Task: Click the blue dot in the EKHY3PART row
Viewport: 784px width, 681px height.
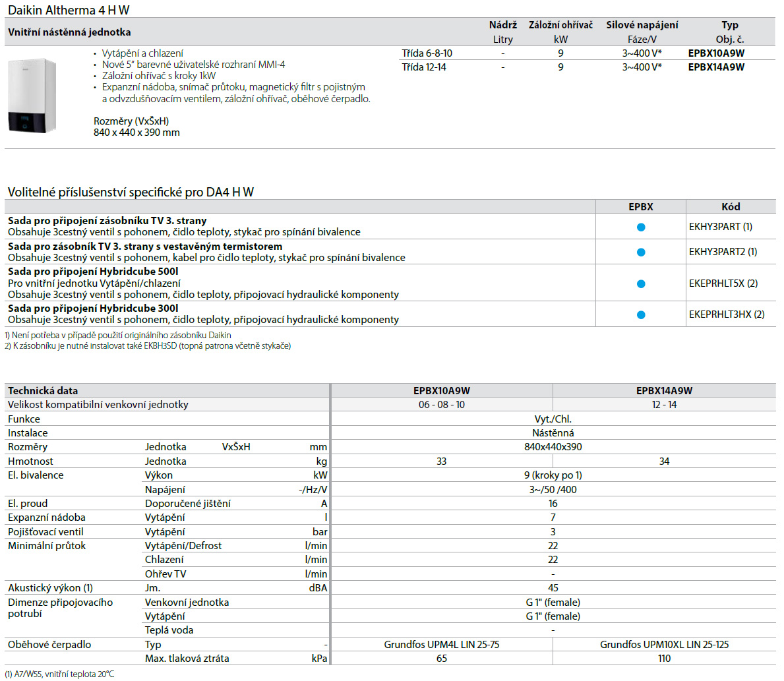Action: (640, 227)
